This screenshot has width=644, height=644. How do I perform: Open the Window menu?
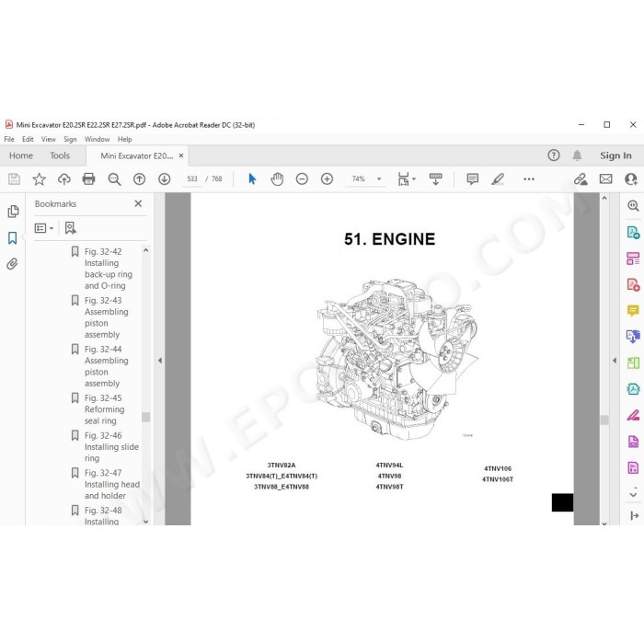pos(97,139)
